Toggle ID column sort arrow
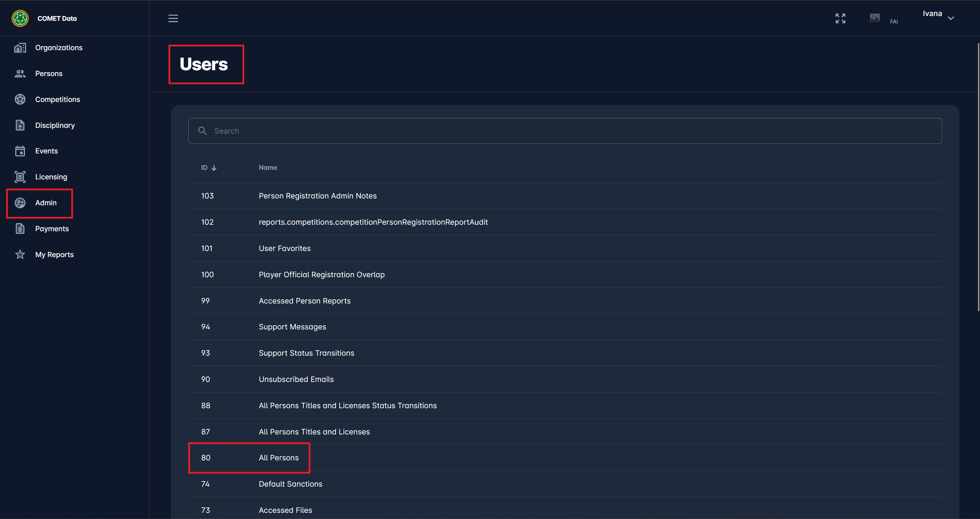980x519 pixels. pyautogui.click(x=214, y=168)
